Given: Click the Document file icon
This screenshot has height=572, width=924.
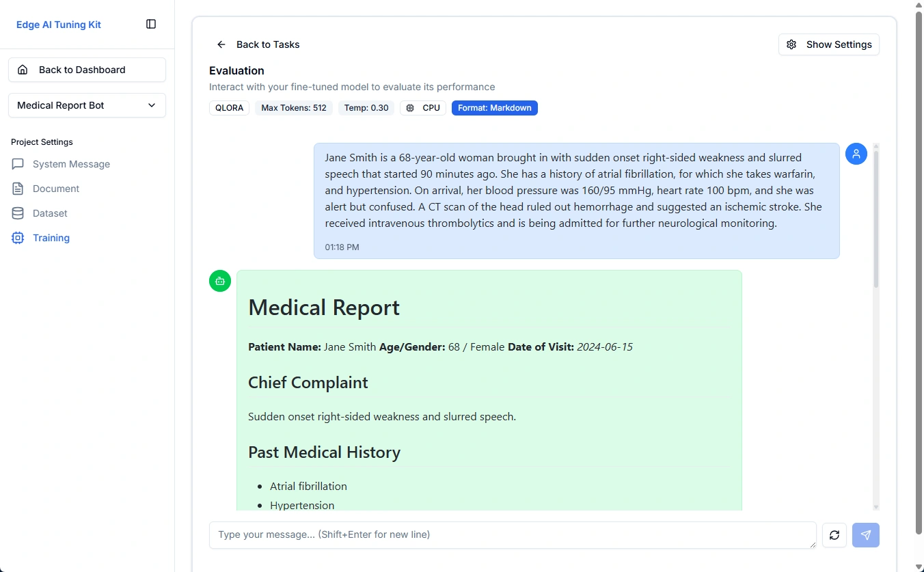Looking at the screenshot, I should 18,189.
